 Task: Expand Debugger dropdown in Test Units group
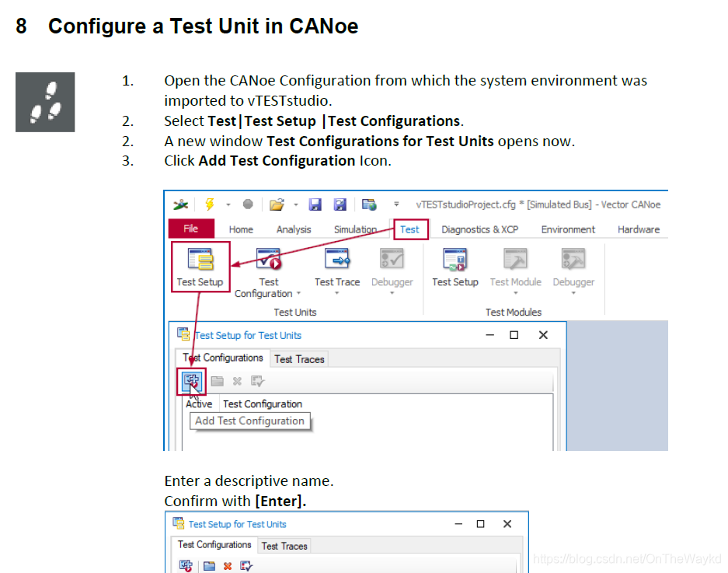(392, 293)
